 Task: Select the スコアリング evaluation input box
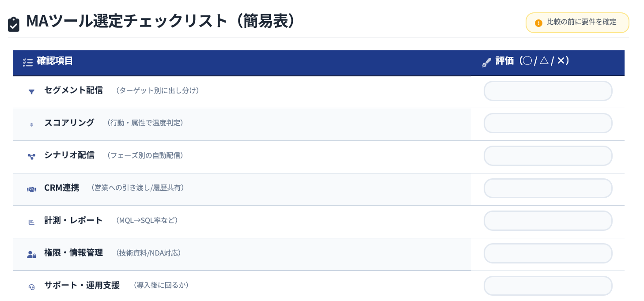[548, 123]
